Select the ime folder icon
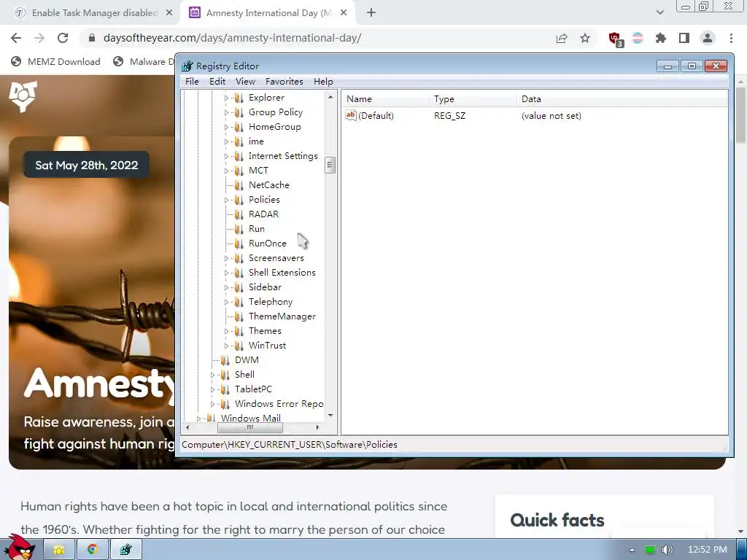 click(x=239, y=141)
